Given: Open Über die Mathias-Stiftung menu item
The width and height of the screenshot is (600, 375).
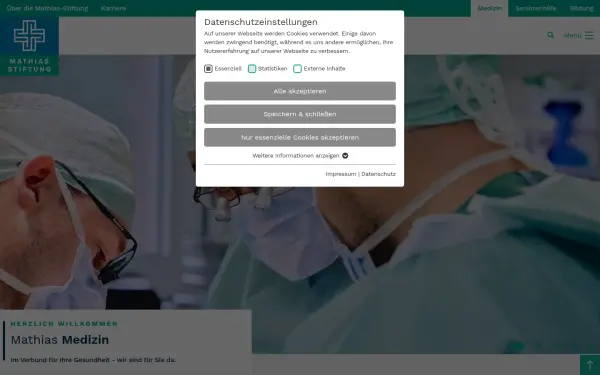Looking at the screenshot, I should tap(47, 8).
